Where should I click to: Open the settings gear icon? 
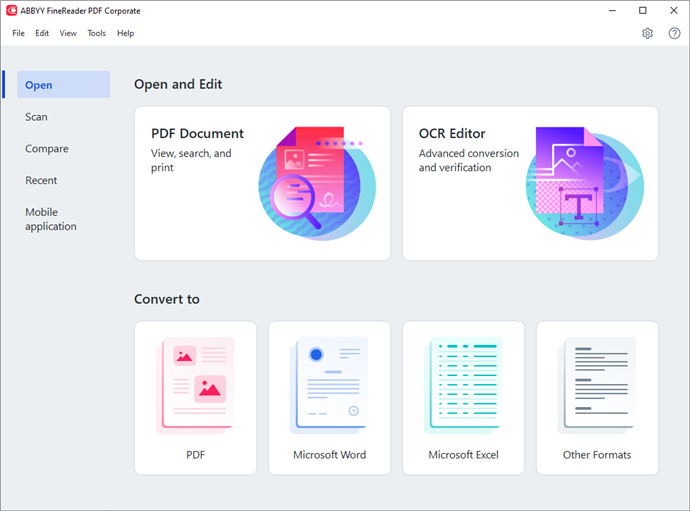(647, 33)
